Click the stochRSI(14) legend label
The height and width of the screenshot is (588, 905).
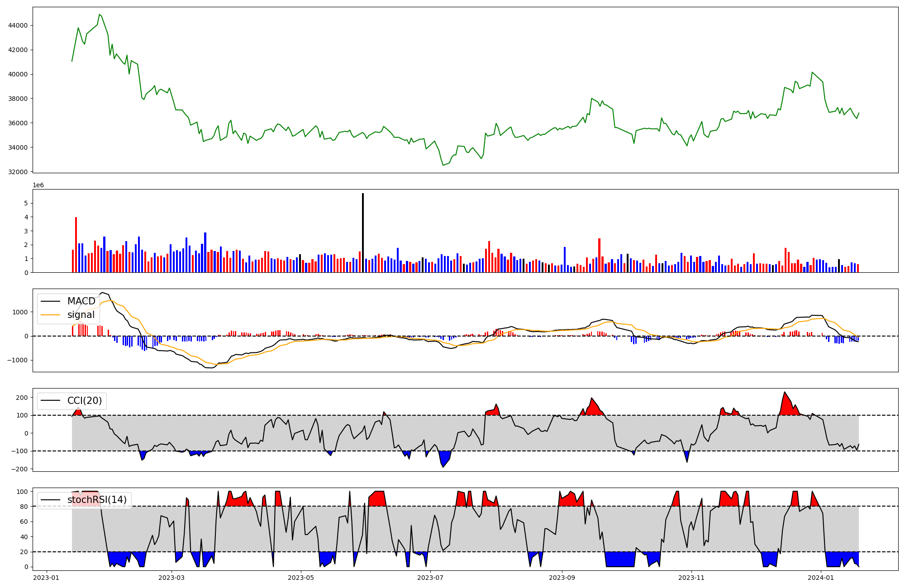[97, 500]
